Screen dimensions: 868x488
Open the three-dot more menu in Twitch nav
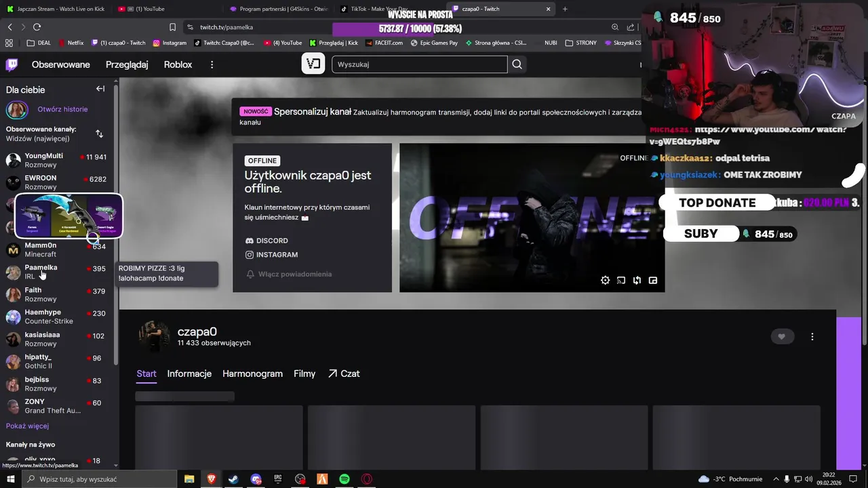tap(212, 64)
